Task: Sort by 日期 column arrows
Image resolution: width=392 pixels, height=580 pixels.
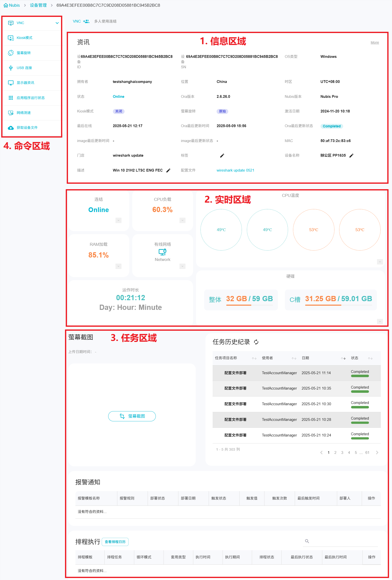Action: tap(343, 358)
